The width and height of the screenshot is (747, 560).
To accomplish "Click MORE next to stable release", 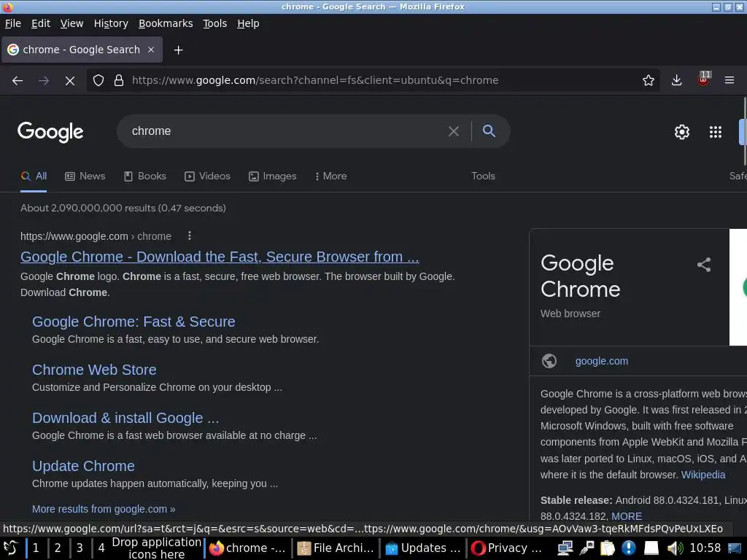I will (627, 516).
